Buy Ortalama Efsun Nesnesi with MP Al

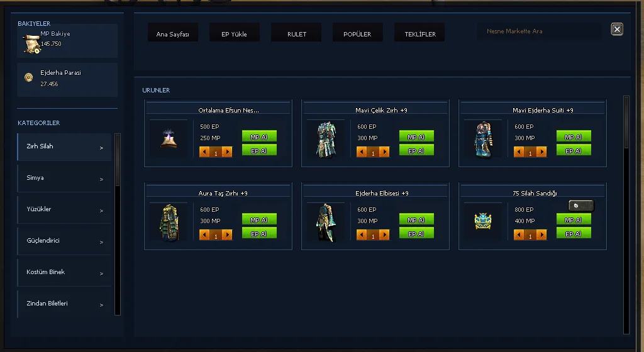(x=259, y=136)
